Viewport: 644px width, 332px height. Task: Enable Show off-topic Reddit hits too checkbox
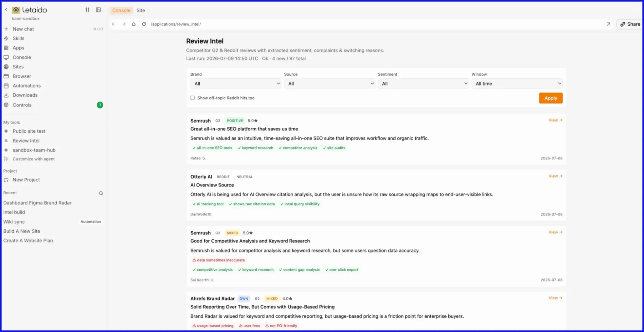(x=192, y=98)
